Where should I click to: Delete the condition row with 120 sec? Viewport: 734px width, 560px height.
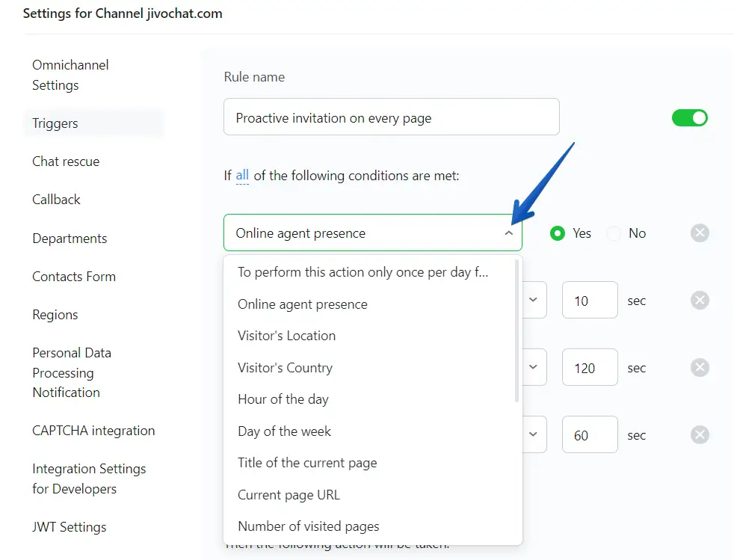tap(699, 368)
